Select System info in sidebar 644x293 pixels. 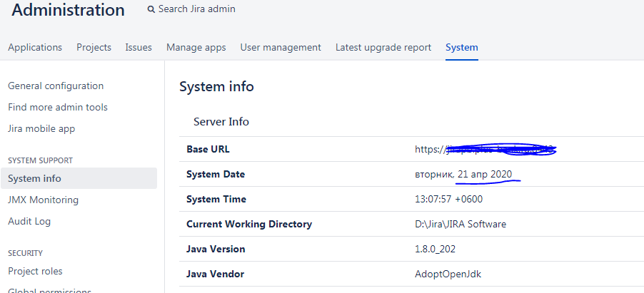tap(79, 178)
